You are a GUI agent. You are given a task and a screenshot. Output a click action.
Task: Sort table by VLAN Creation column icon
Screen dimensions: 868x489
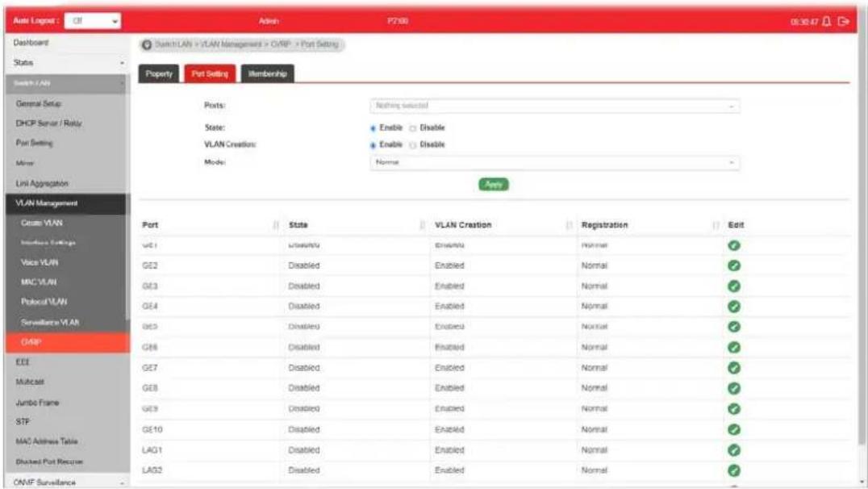569,225
